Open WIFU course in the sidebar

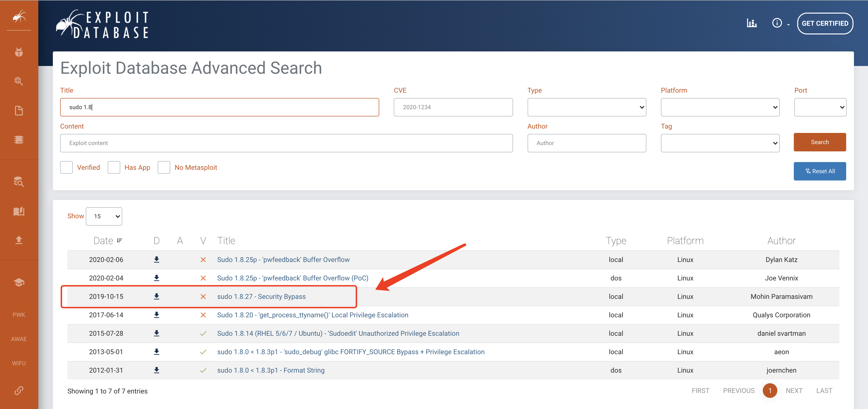coord(19,363)
